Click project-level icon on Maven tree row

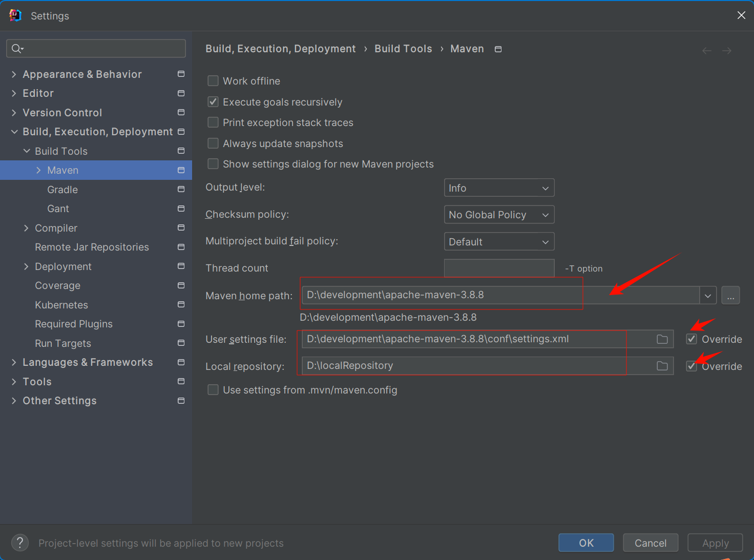[181, 170]
